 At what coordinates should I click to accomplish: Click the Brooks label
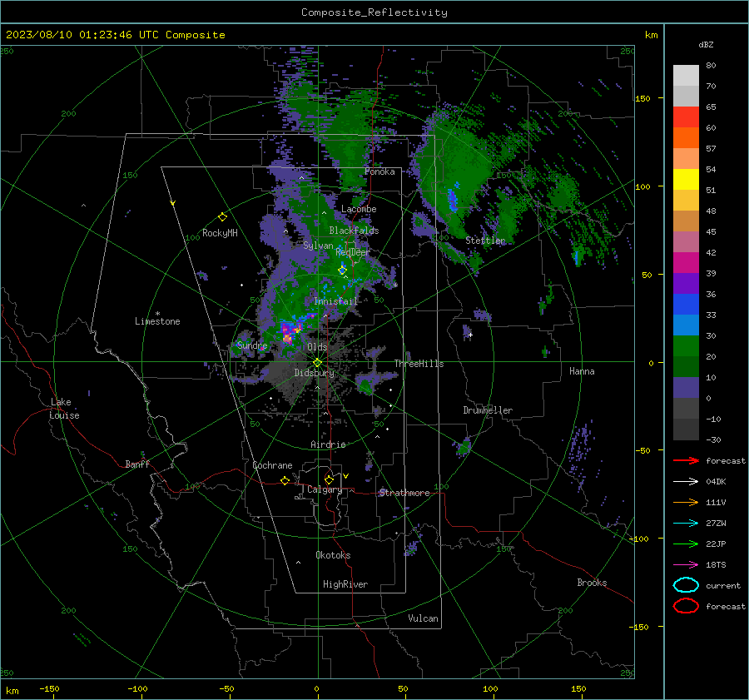pyautogui.click(x=592, y=583)
